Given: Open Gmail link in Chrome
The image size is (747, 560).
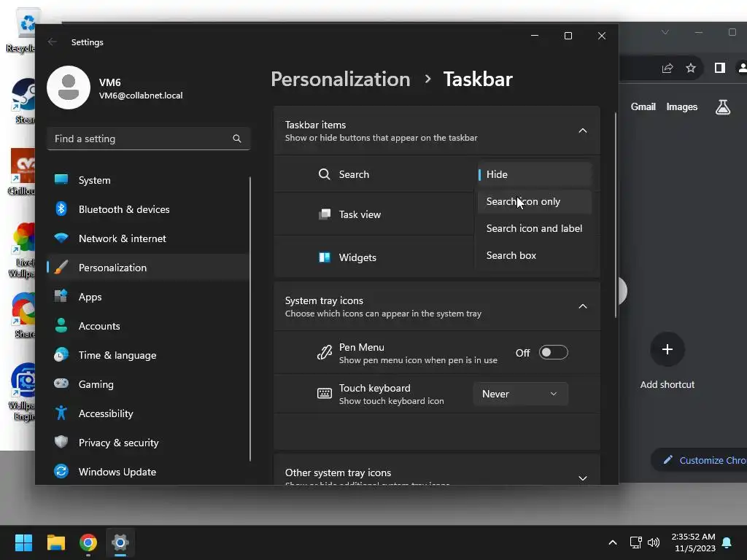Looking at the screenshot, I should coord(643,106).
